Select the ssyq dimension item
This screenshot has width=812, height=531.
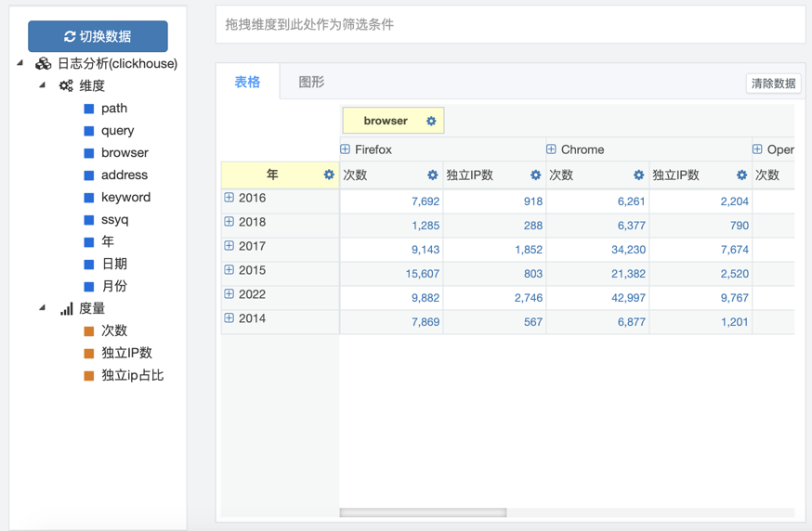[115, 220]
